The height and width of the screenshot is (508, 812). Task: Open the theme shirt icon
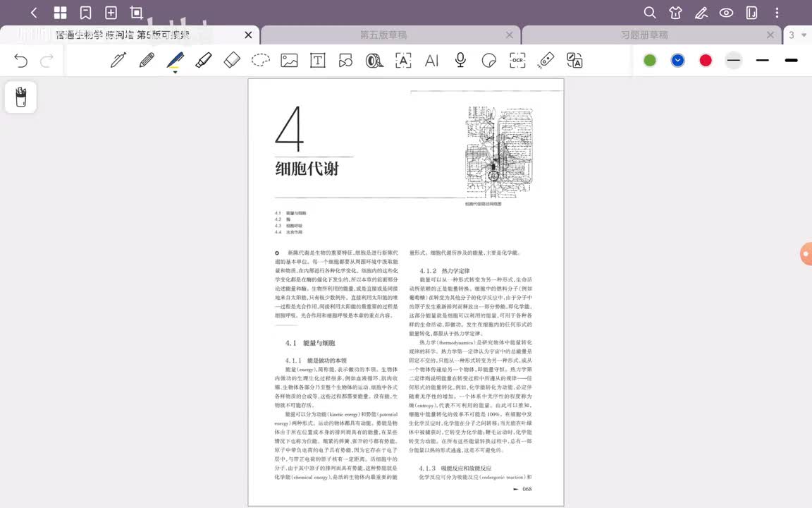(675, 13)
